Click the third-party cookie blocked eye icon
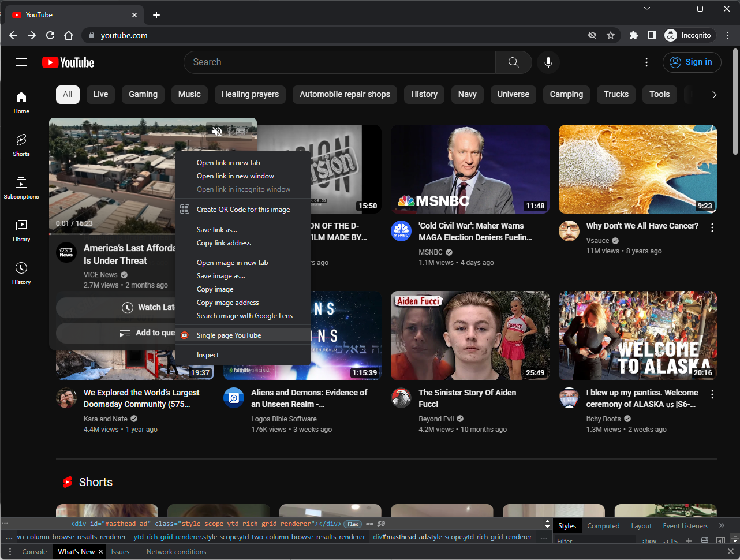The width and height of the screenshot is (740, 560). click(x=592, y=35)
